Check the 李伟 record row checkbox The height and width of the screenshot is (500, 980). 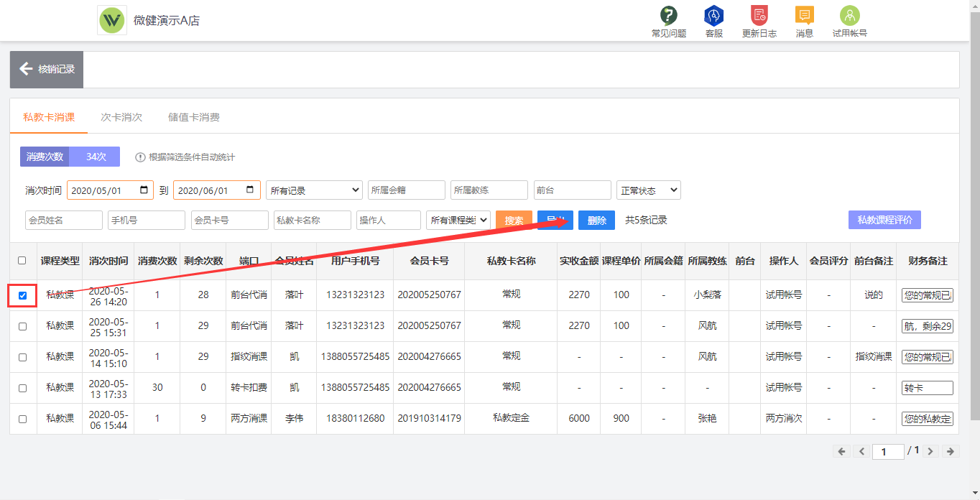click(x=22, y=419)
